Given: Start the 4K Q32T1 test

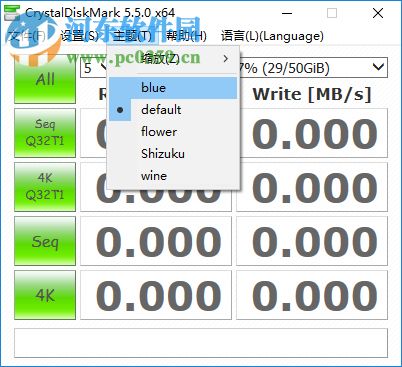Looking at the screenshot, I should click(45, 187).
